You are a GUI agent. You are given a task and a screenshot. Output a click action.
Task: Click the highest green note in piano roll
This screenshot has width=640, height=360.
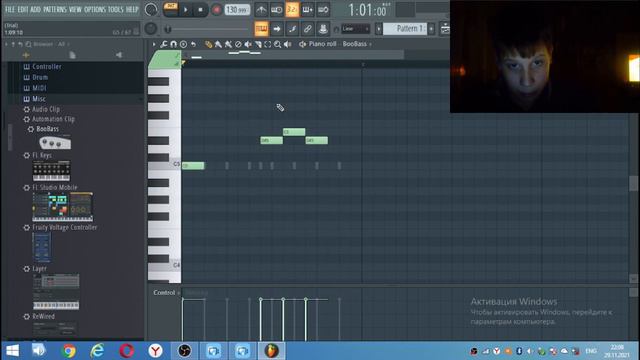pos(294,132)
